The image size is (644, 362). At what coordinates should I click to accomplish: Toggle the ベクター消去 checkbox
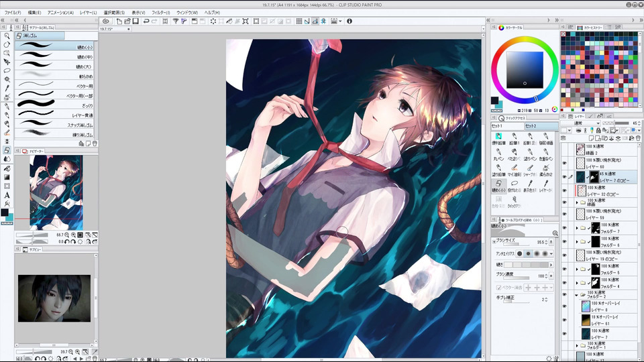point(498,288)
